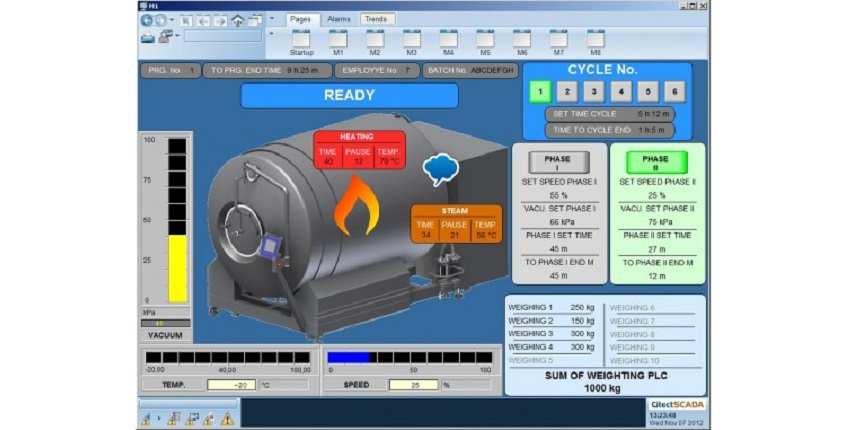Open the M1 page icon
The height and width of the screenshot is (430, 860).
click(x=338, y=39)
